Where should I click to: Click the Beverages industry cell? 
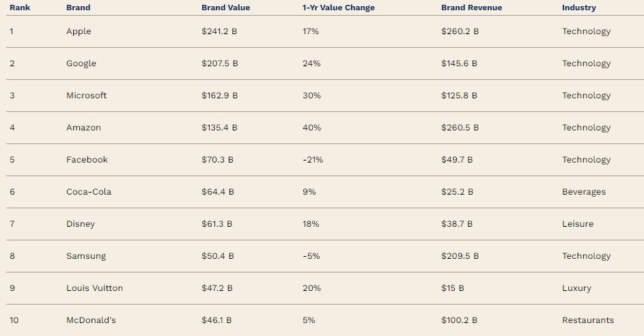tap(584, 192)
